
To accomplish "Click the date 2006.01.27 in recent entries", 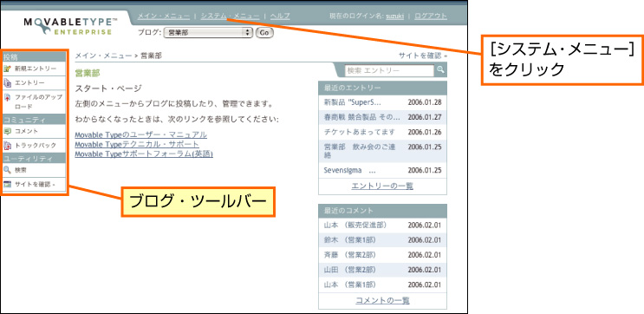I will click(425, 117).
